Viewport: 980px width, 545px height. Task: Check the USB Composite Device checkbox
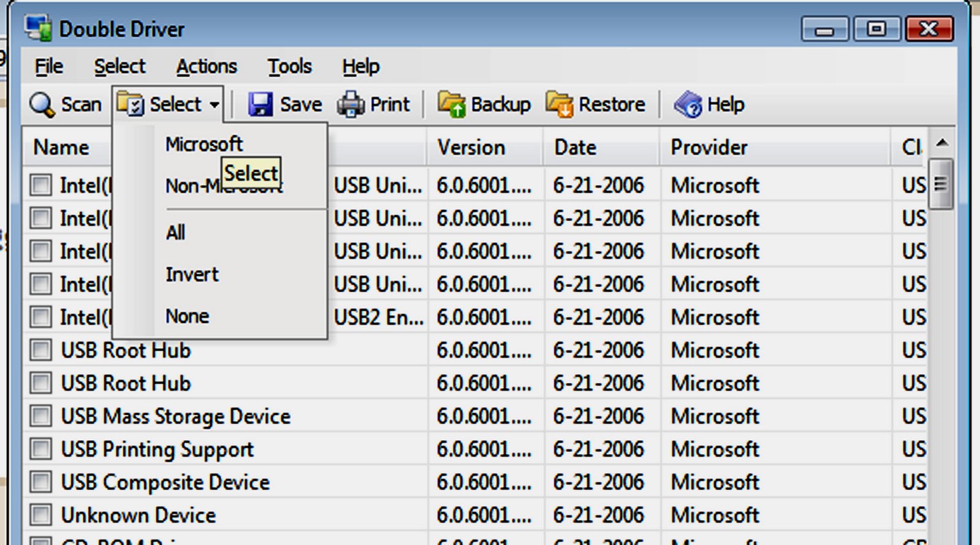41,482
